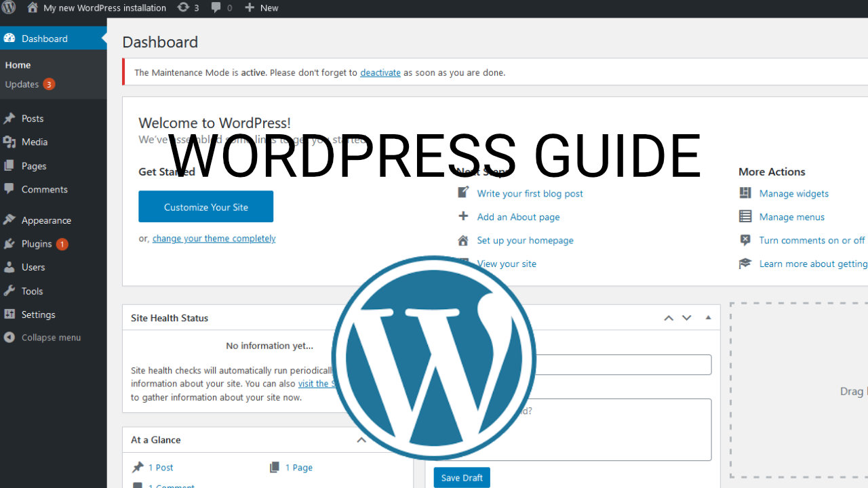This screenshot has width=868, height=488.
Task: Move Quick Draft panel down with chevron
Action: (687, 318)
